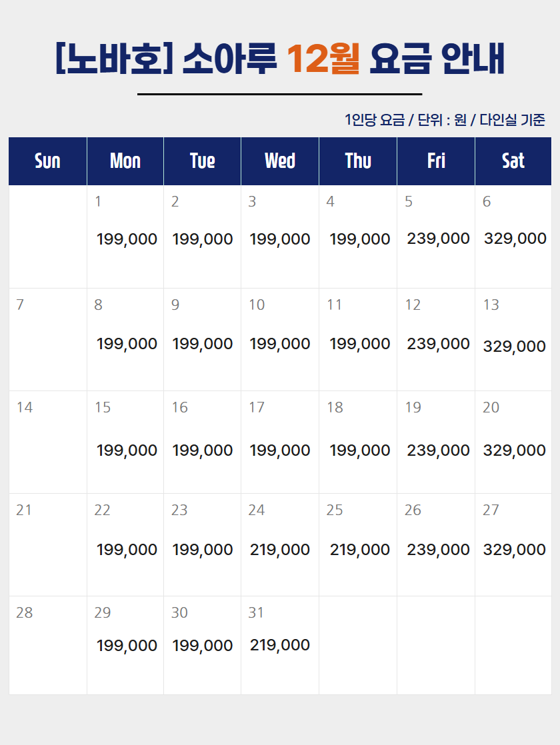Click date number 28

tap(24, 612)
